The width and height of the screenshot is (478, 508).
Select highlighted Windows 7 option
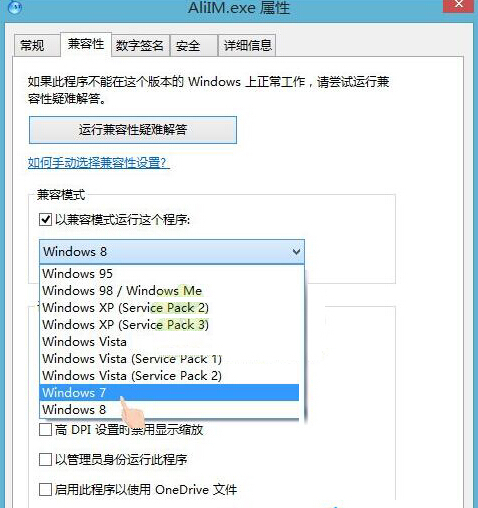point(169,393)
